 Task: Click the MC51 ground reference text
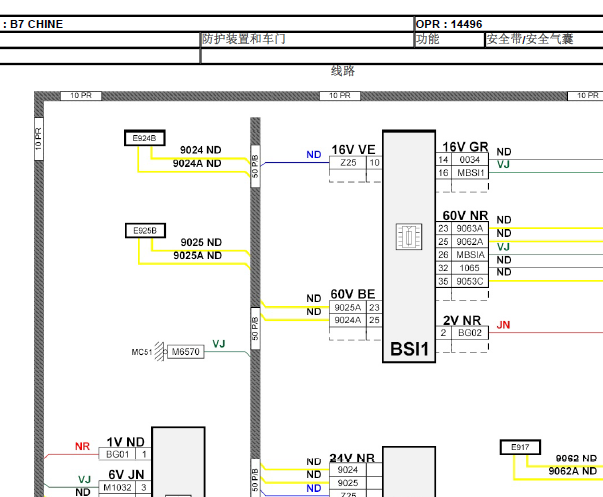click(142, 352)
